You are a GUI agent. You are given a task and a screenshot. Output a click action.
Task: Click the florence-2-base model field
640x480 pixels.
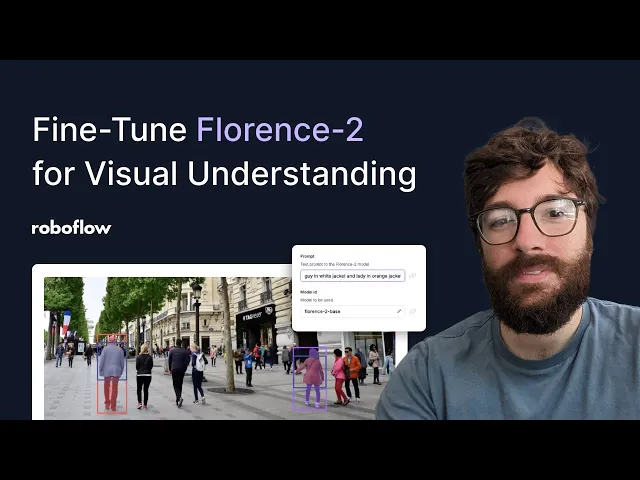pyautogui.click(x=353, y=311)
